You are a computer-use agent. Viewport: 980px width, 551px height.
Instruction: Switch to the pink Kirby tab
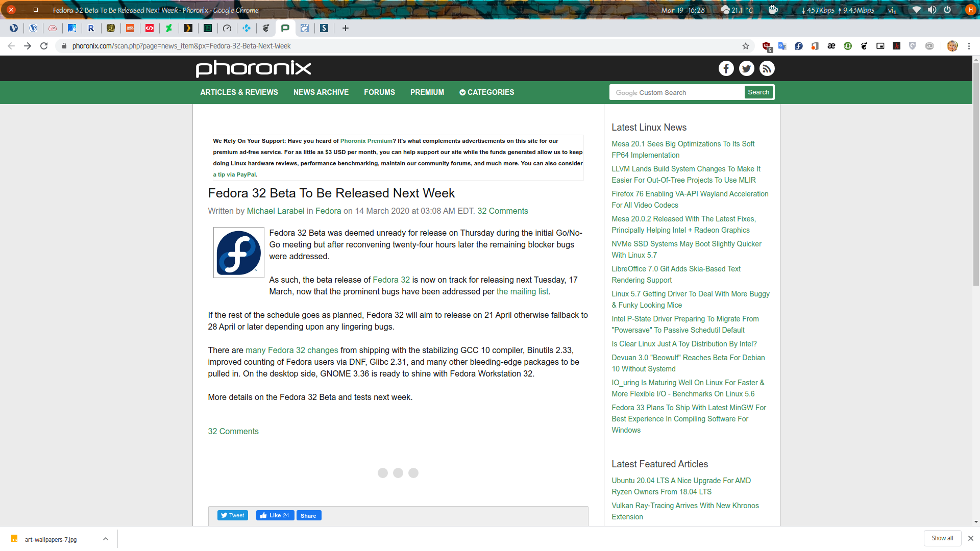53,28
